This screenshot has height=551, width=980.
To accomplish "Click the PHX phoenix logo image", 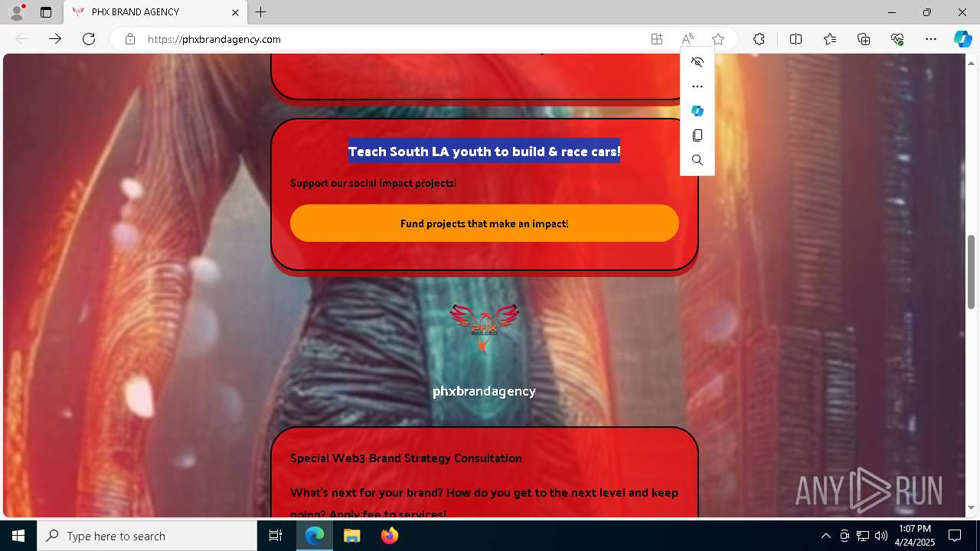I will tap(484, 329).
